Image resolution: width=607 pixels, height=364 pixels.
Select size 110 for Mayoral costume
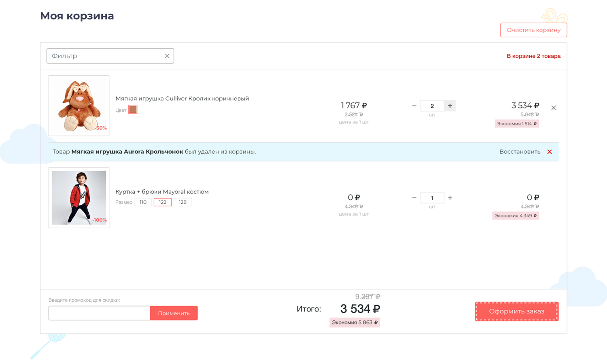143,202
